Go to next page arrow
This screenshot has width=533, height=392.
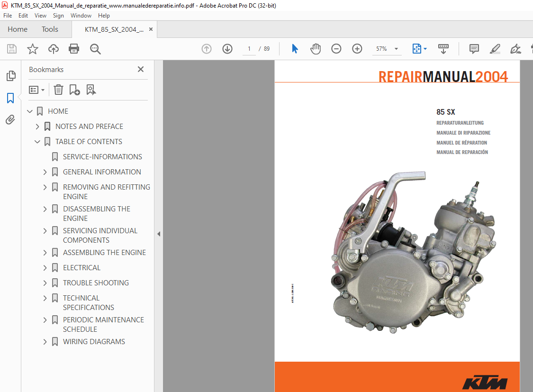tap(227, 49)
